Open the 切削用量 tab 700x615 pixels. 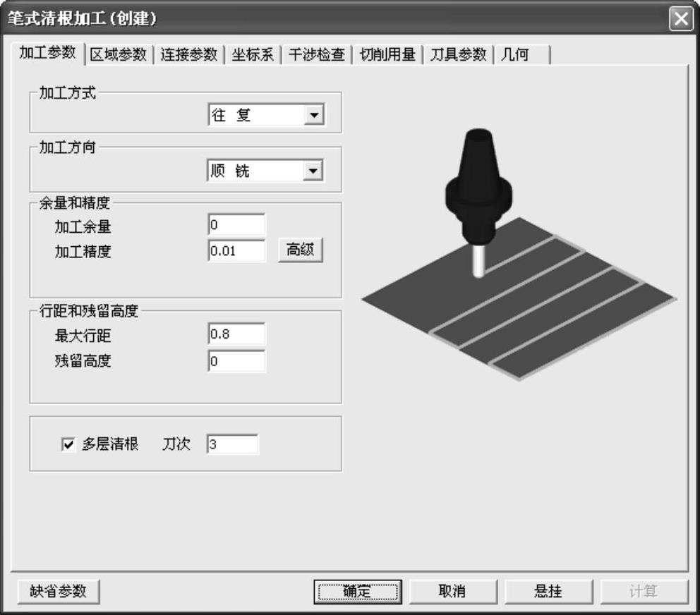click(x=387, y=55)
